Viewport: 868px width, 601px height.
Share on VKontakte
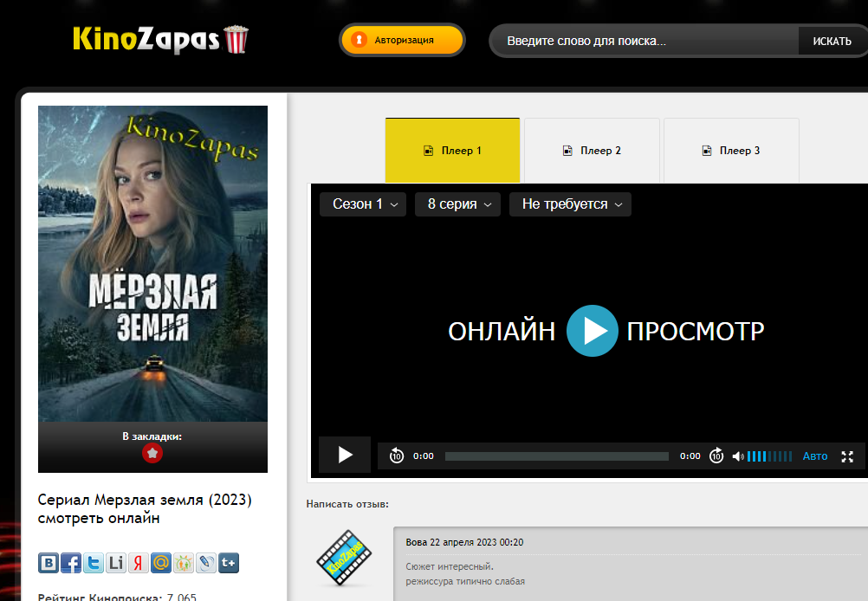pos(49,563)
